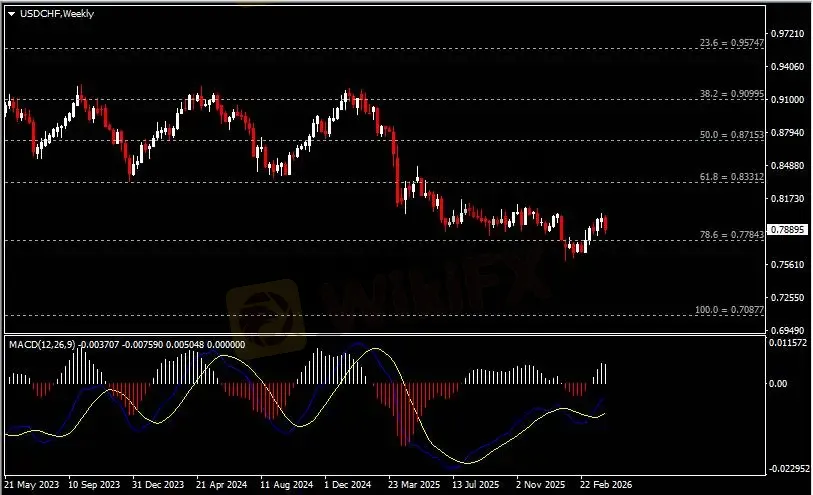Click the 23 Mar 2025 date marker
The height and width of the screenshot is (495, 813).
click(412, 481)
